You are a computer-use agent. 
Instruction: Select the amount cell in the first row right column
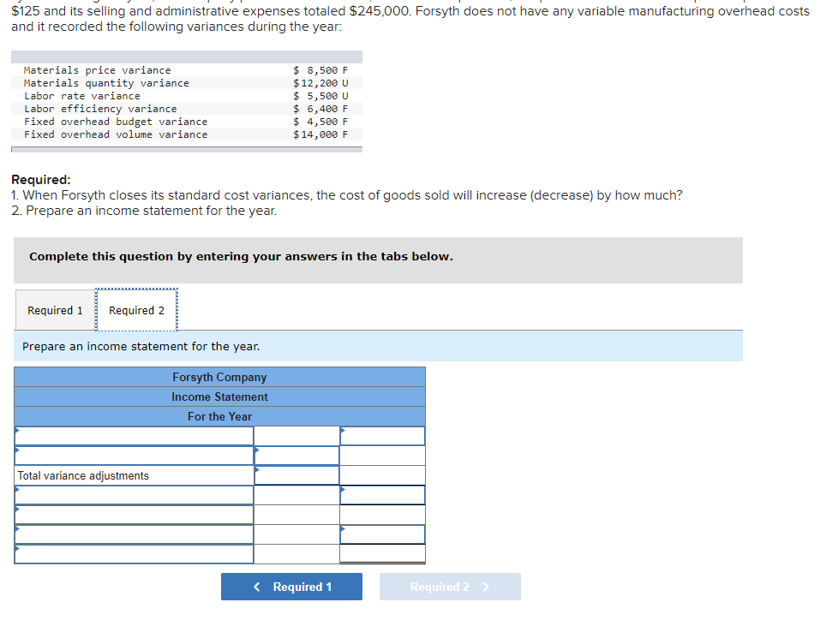[382, 435]
